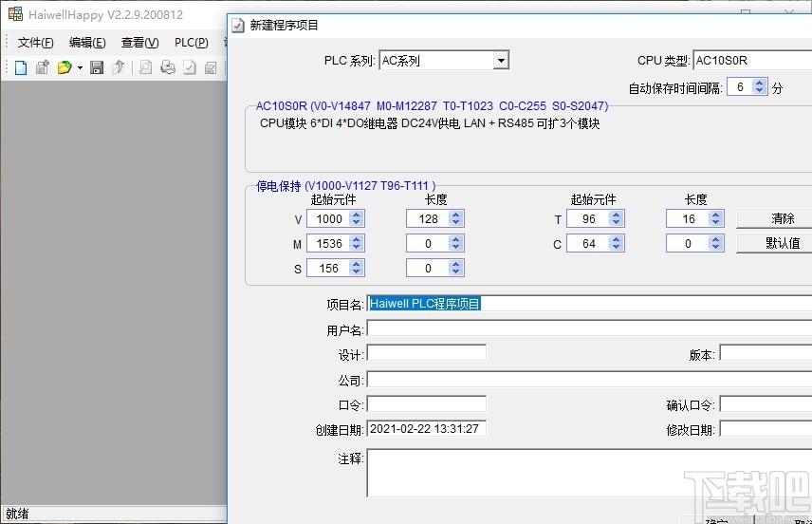Click the 项目名 field with Haiwell PLC程序项目
This screenshot has width=812, height=524.
(x=590, y=304)
